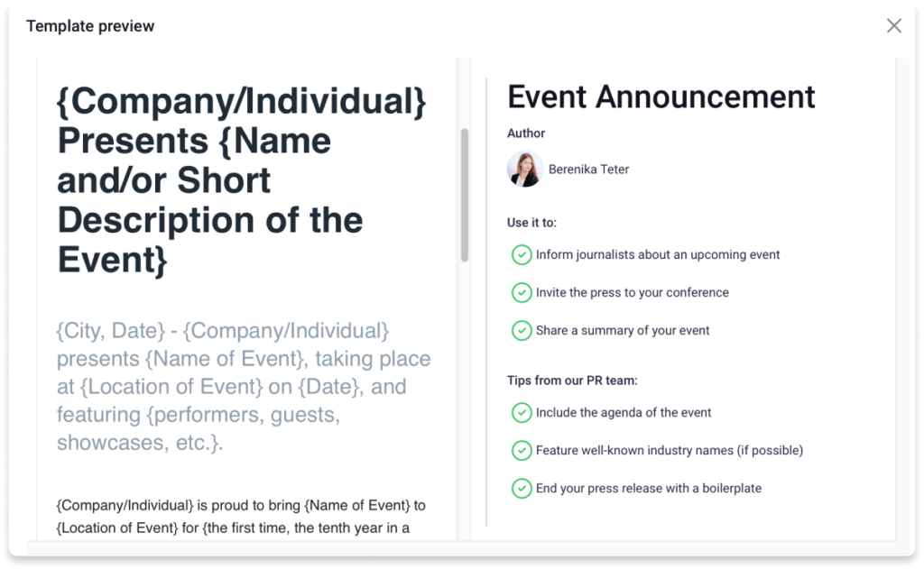This screenshot has height=569, width=924.
Task: Select the green check beside 'Share a summary'
Action: [522, 331]
